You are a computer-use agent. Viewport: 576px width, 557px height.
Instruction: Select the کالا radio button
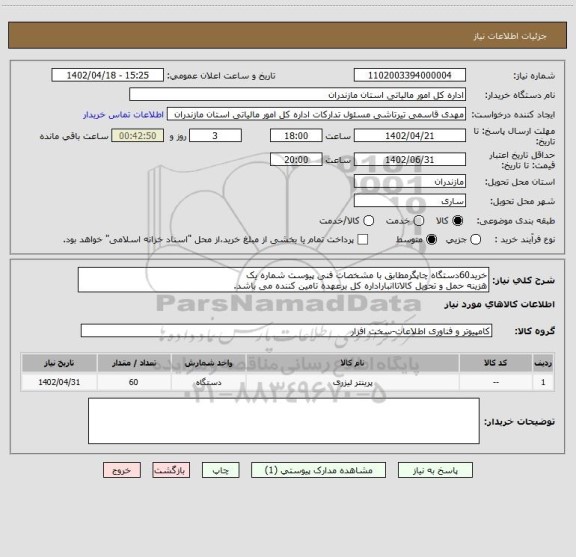pyautogui.click(x=458, y=221)
